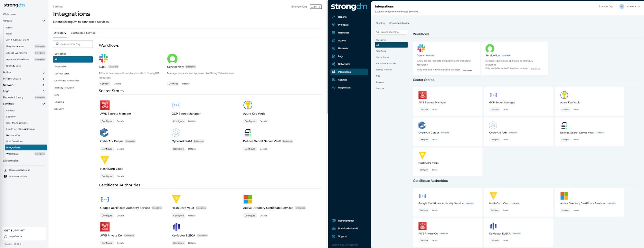644x248 pixels.
Task: Select Directory tab in dark-sidebar layout
Action: click(x=380, y=23)
